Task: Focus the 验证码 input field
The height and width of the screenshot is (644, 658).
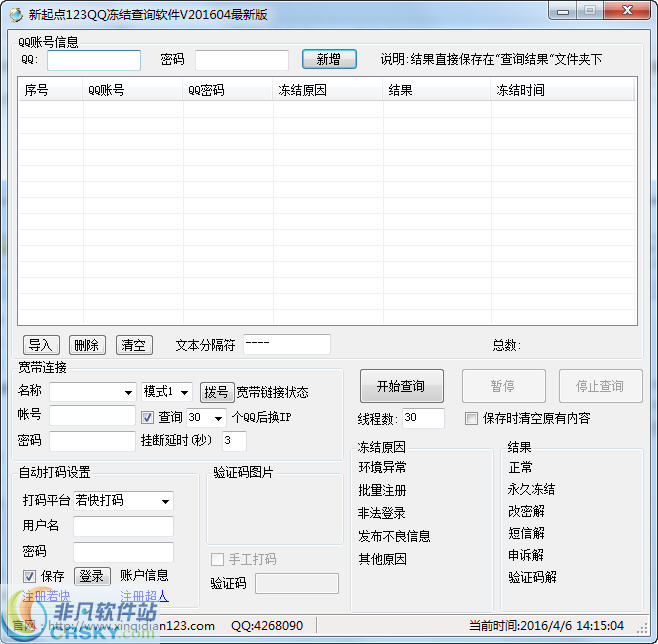Action: (297, 584)
